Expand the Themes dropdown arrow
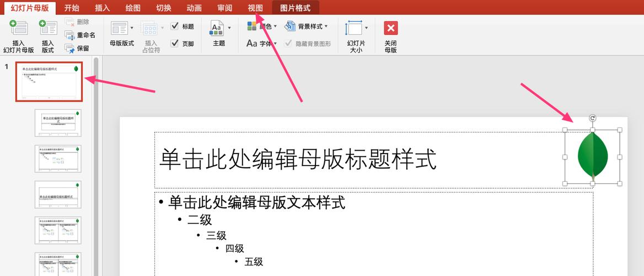The height and width of the screenshot is (276, 644). coord(229,28)
